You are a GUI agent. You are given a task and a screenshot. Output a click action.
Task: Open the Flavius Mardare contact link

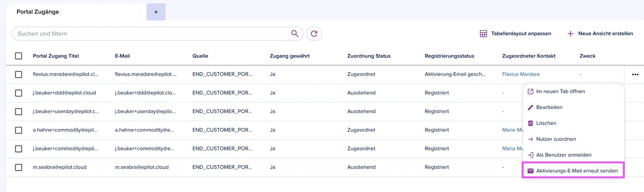[x=521, y=74]
